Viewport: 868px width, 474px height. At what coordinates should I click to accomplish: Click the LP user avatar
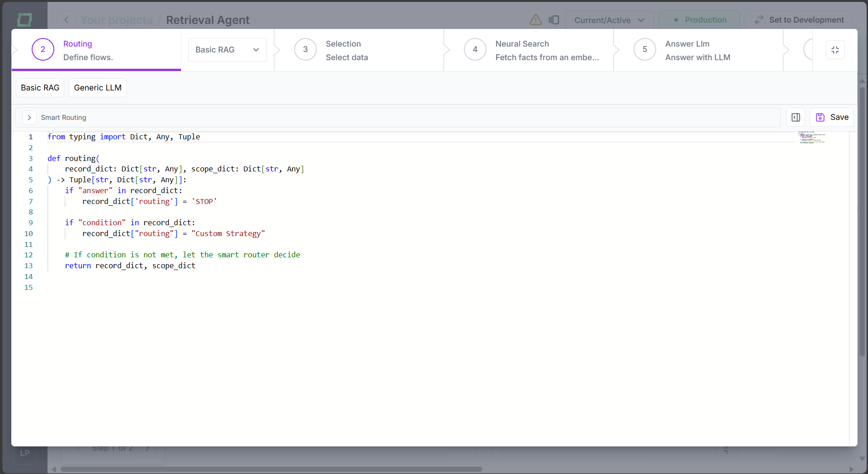tap(25, 453)
